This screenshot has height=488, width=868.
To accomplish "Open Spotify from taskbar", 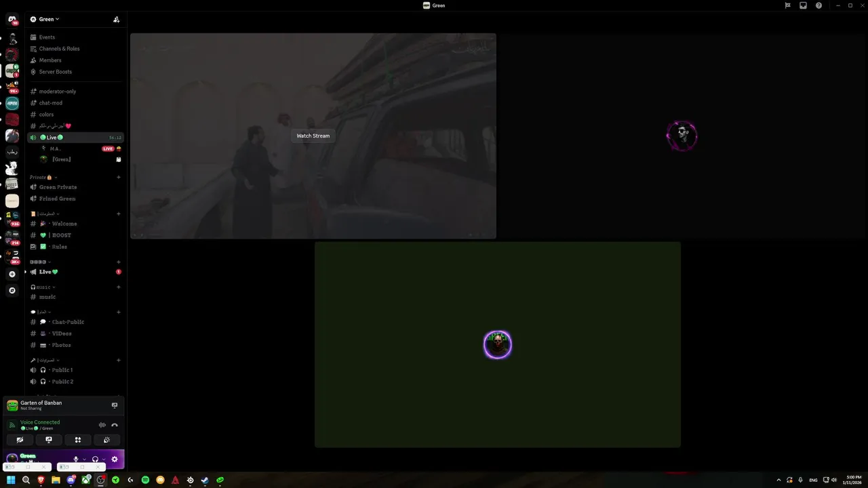I will (145, 480).
